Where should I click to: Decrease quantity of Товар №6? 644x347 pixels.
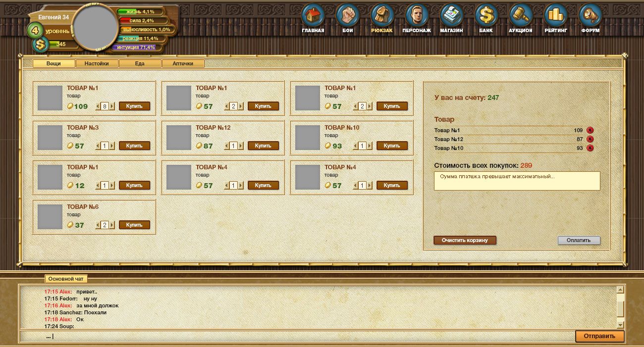click(98, 225)
